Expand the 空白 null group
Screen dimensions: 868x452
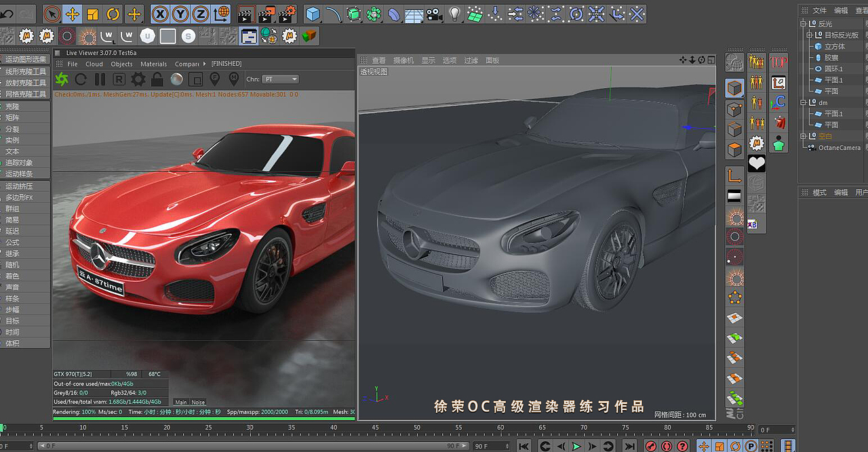pyautogui.click(x=804, y=136)
